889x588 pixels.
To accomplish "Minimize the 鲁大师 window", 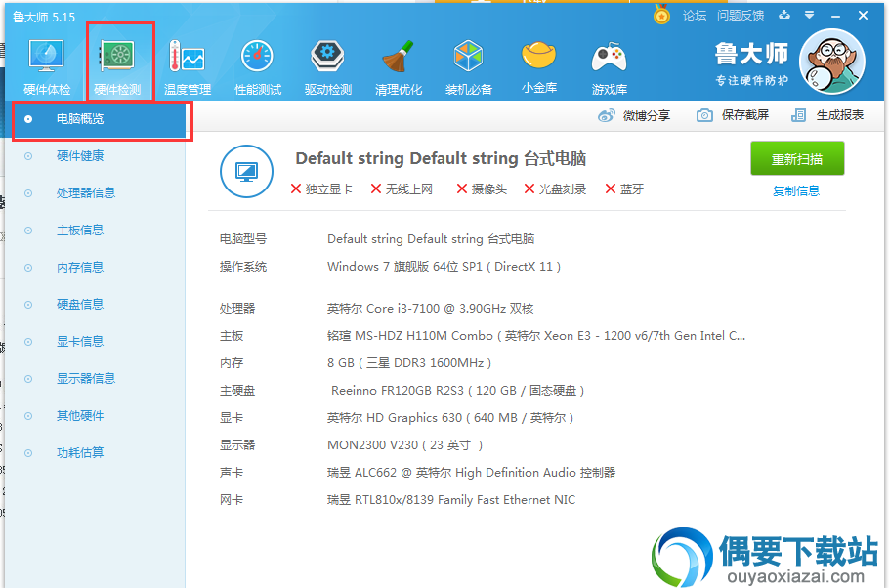I will (835, 16).
